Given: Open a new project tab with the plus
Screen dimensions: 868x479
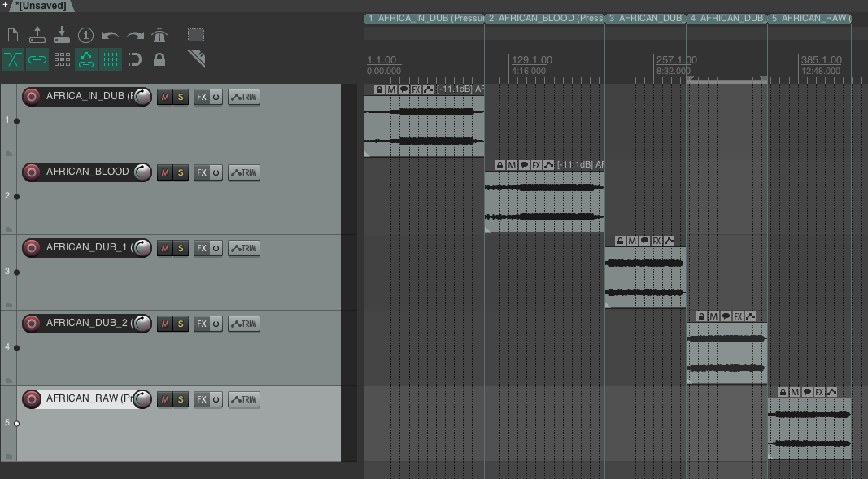Looking at the screenshot, I should point(7,4).
